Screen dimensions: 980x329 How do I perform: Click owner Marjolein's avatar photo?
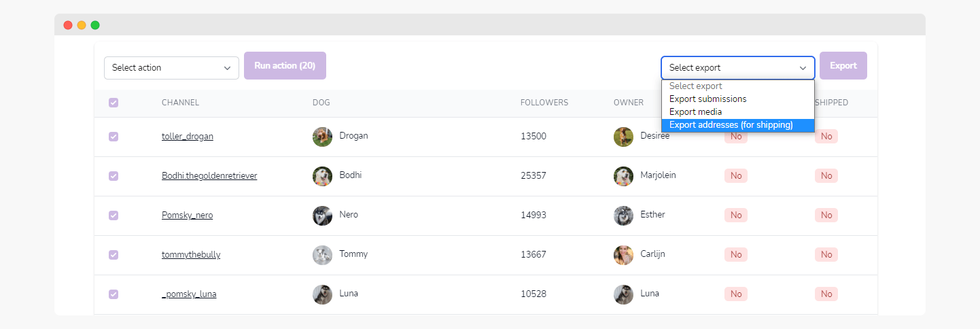(x=623, y=176)
